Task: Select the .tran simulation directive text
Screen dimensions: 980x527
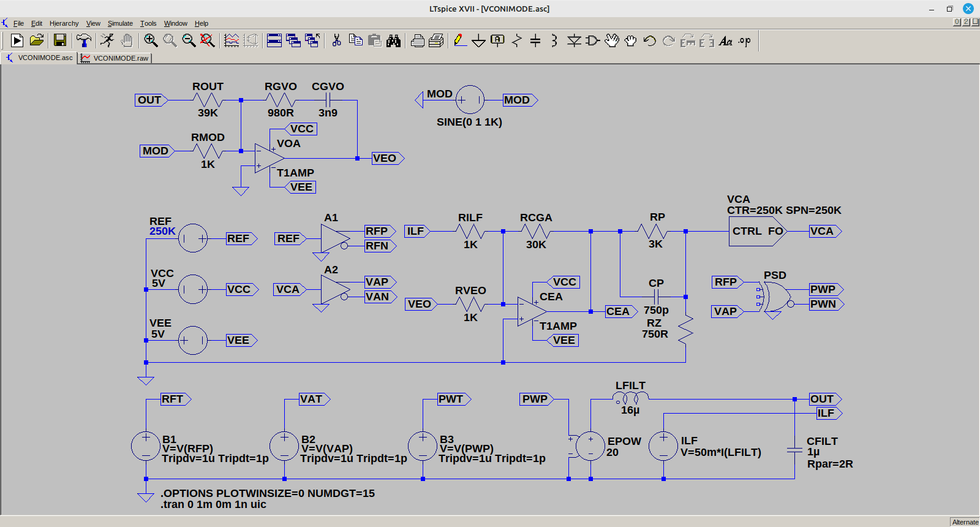Action: point(213,504)
